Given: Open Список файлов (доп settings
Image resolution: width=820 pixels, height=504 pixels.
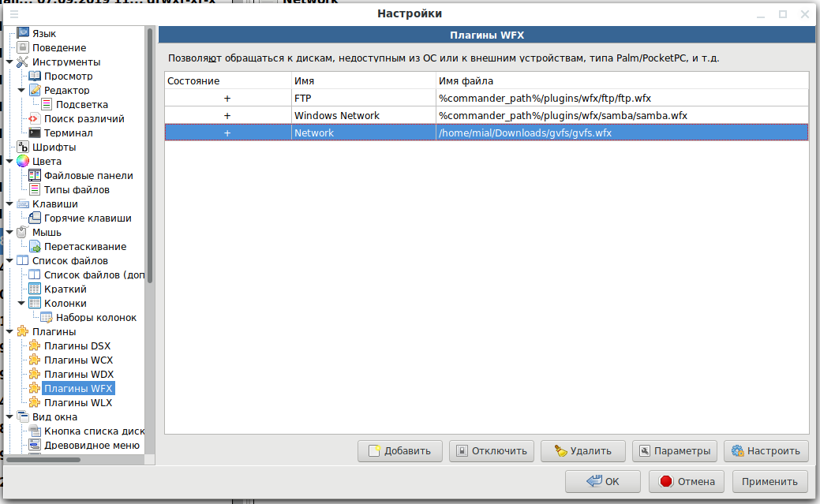Looking at the screenshot, I should point(94,275).
